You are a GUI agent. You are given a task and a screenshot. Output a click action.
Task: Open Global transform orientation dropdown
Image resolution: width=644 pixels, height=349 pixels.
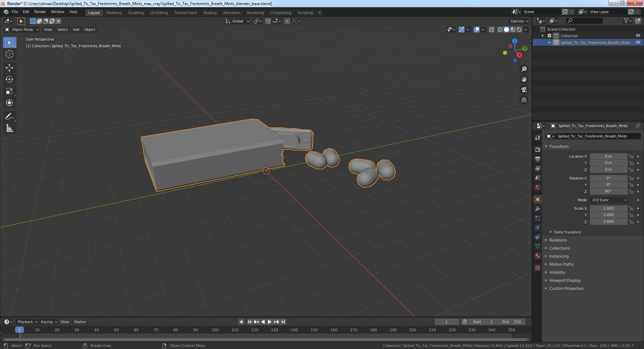[237, 21]
